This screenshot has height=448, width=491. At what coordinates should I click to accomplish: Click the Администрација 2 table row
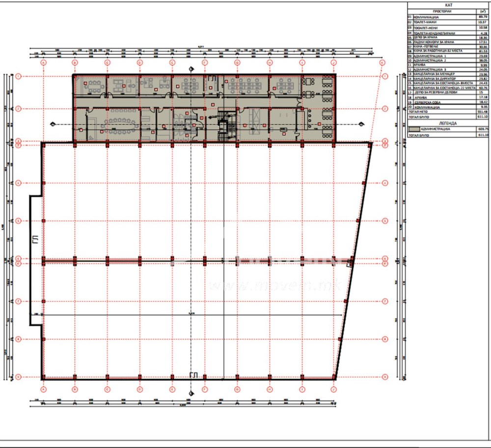click(x=448, y=60)
